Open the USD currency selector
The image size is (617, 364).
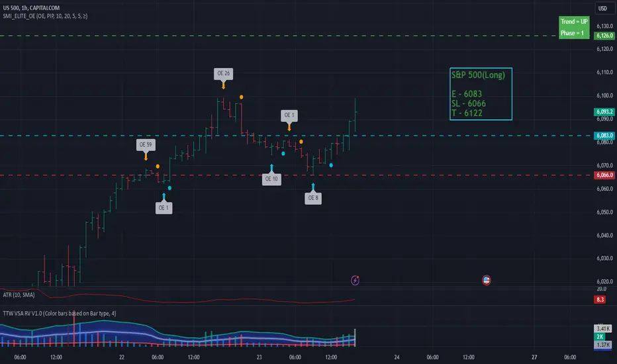point(603,8)
